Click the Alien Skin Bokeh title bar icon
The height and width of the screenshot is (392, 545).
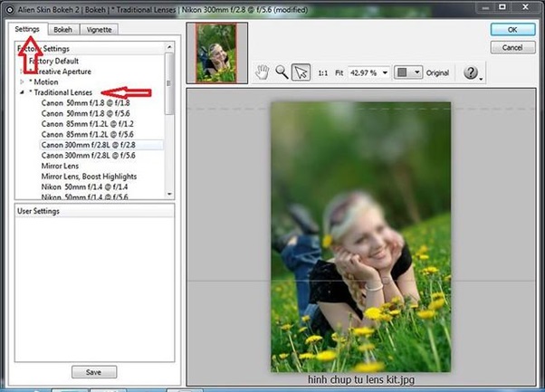coord(10,10)
